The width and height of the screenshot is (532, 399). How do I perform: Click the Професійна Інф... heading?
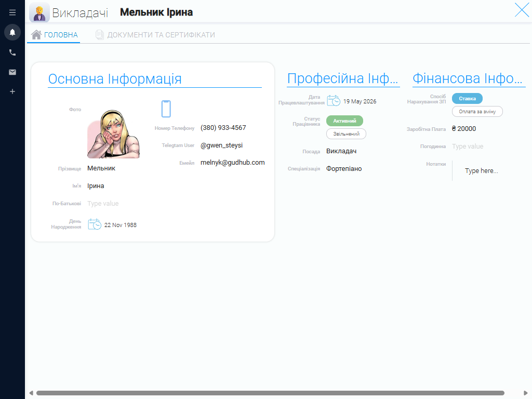pos(342,78)
